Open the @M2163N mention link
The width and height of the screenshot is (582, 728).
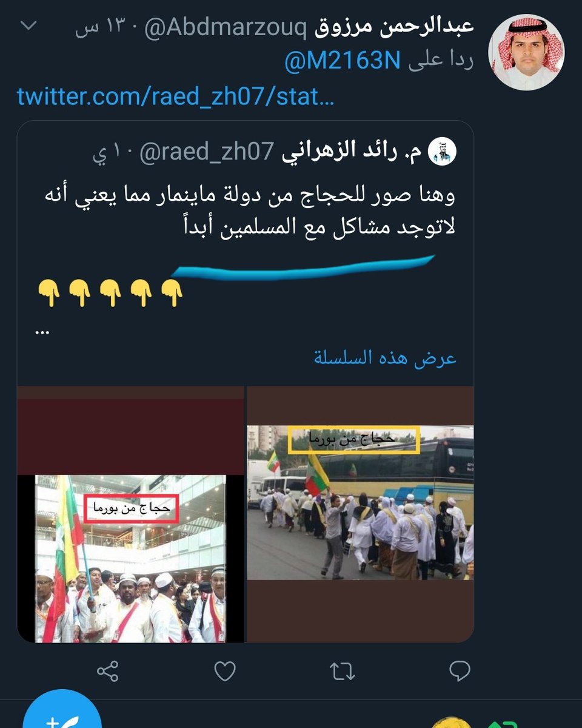pyautogui.click(x=342, y=61)
